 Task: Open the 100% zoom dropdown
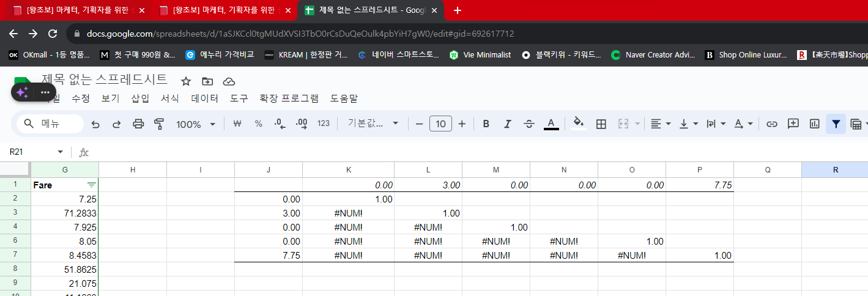(x=196, y=124)
